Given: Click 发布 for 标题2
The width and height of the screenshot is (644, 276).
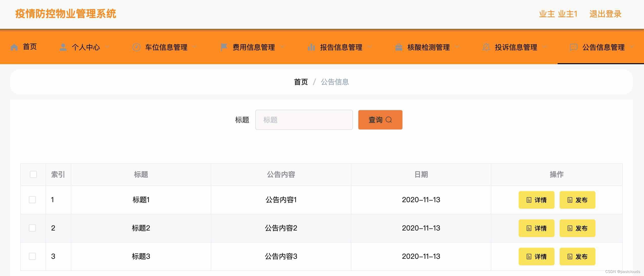Looking at the screenshot, I should (x=577, y=228).
